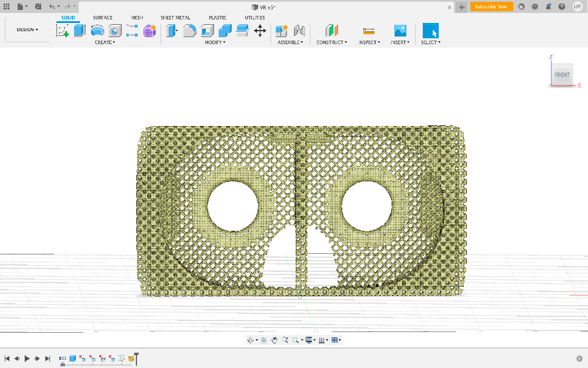Switch to the MESH tab
Viewport: 588px width, 368px height.
(136, 18)
